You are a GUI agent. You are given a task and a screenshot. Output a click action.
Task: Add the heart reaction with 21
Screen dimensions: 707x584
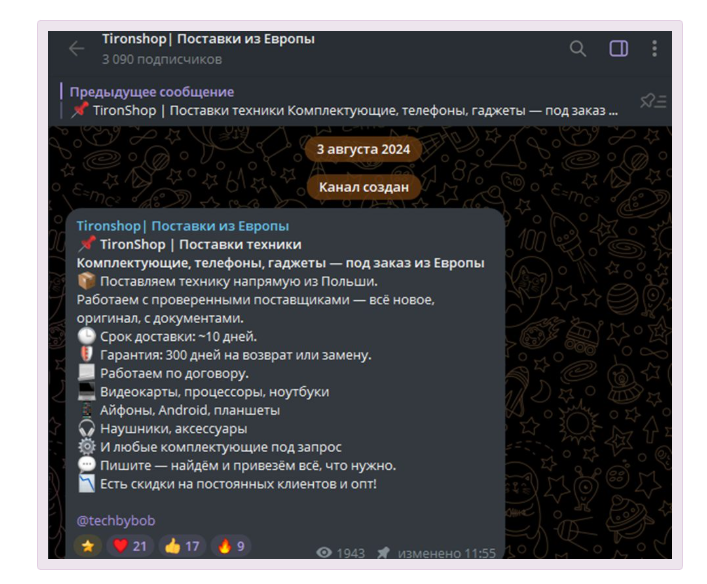coord(130,546)
